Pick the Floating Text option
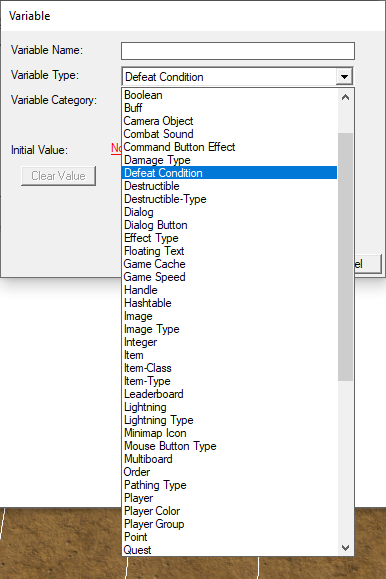 click(229, 251)
